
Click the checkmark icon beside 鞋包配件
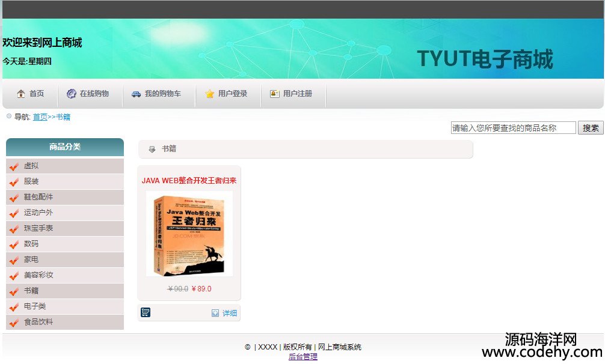click(14, 198)
